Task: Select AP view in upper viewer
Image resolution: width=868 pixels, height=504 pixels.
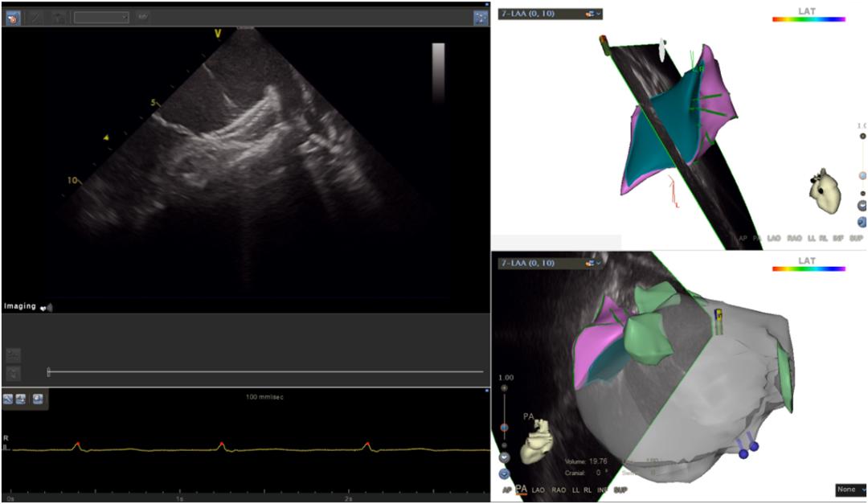Action: click(x=743, y=238)
